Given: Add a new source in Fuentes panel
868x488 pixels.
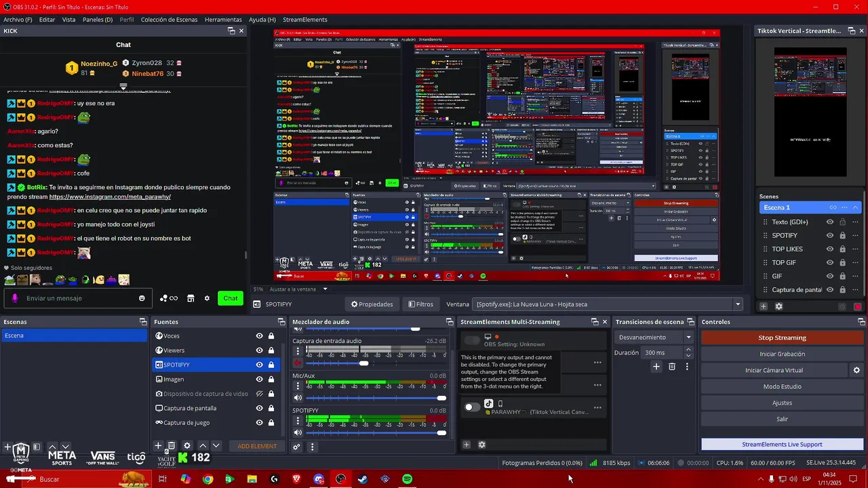Looking at the screenshot, I should (x=158, y=445).
